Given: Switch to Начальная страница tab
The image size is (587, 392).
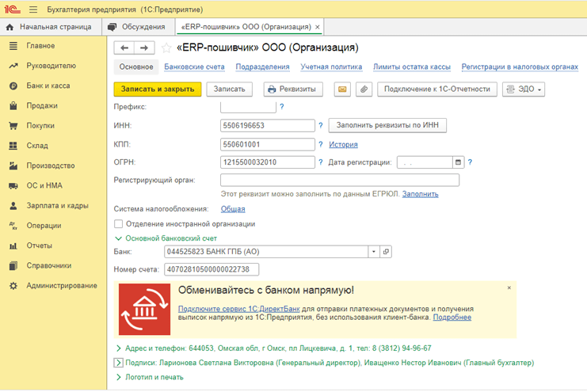Looking at the screenshot, I should tap(51, 27).
